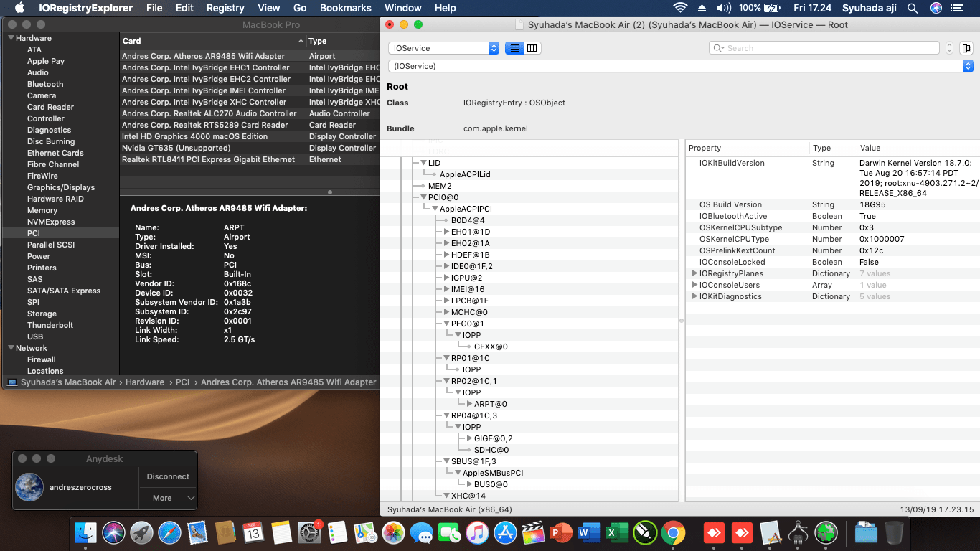The height and width of the screenshot is (551, 980).
Task: Switch IORegistryExplorer to column view
Action: [x=532, y=48]
